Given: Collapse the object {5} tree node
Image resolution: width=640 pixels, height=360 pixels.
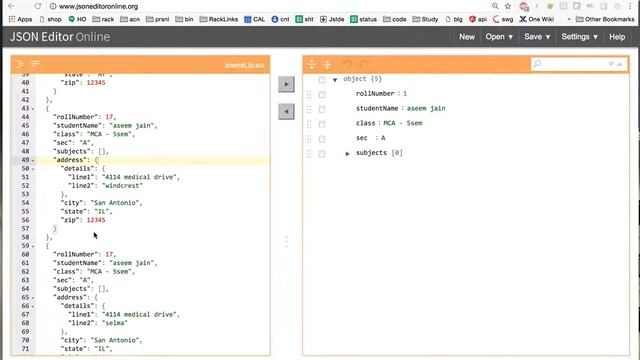Looking at the screenshot, I should coord(335,80).
